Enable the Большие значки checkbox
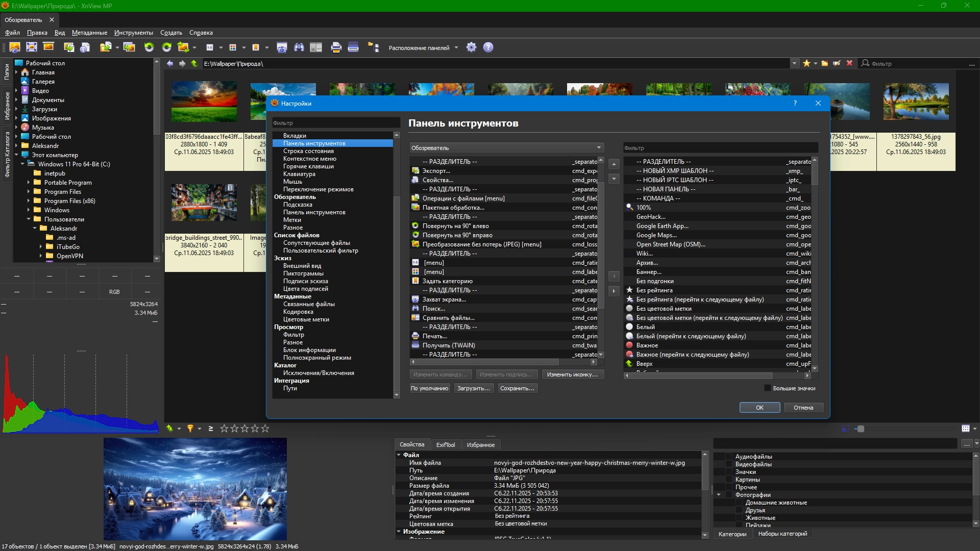Screen dimensions: 980x551 767,388
